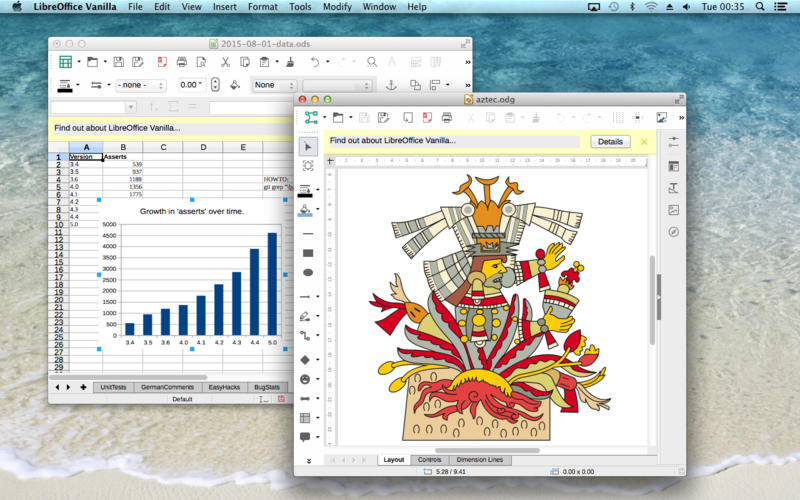Click Find & Replace magnifier in Calc toolbar
800x500 pixels.
(372, 62)
